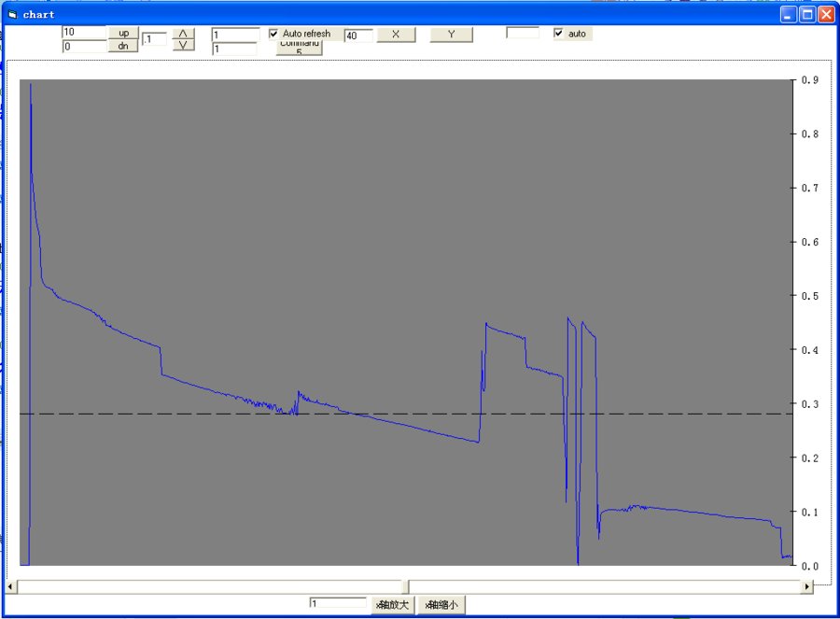
Task: Minimize the chart window
Action: point(788,14)
